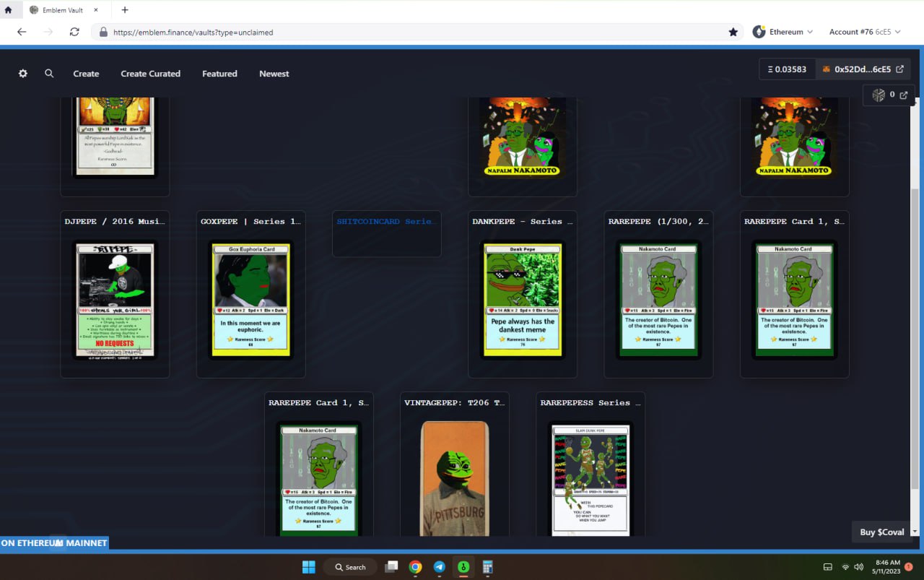Open the Account #76 dropdown
The image size is (924, 580).
[864, 32]
